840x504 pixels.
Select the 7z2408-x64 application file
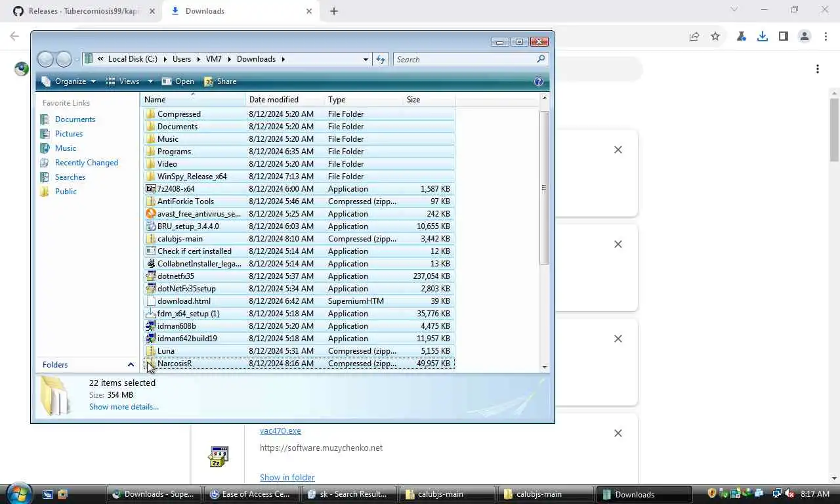click(x=299, y=189)
